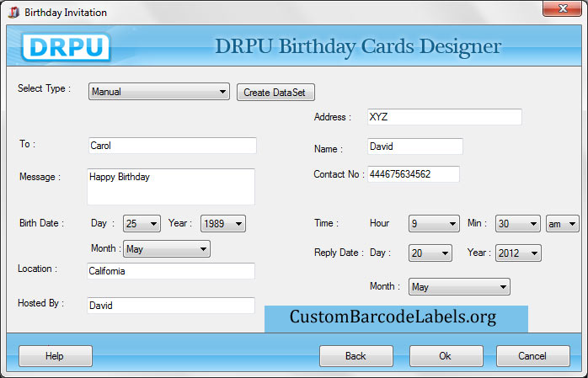Confirm with the Ok button

446,356
